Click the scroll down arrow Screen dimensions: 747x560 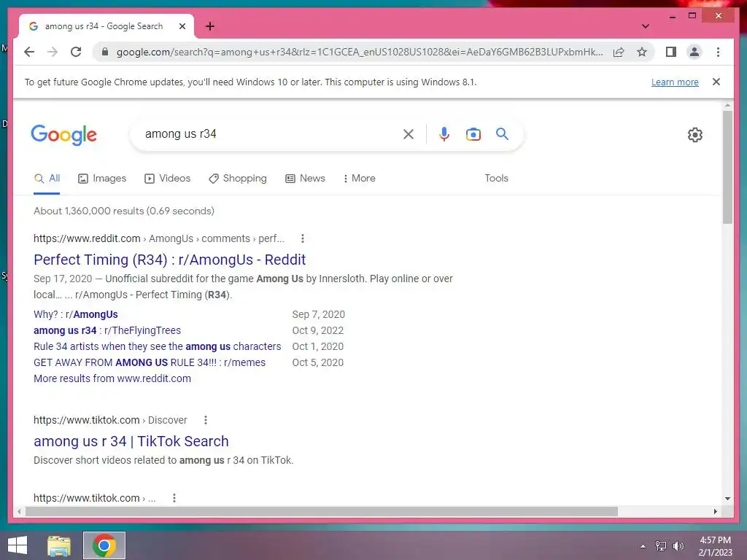727,499
